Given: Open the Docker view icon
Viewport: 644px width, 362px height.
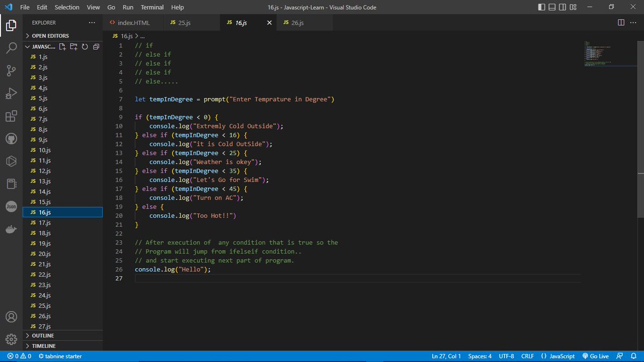Looking at the screenshot, I should [x=12, y=229].
